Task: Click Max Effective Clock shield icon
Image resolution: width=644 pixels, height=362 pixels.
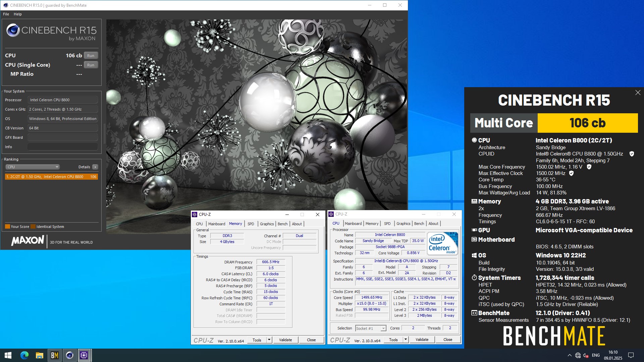Action: pyautogui.click(x=571, y=173)
